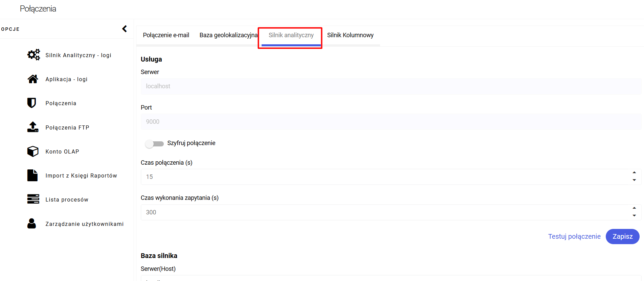Image resolution: width=644 pixels, height=281 pixels.
Task: Enable the Szyfruj połączenie toggle
Action: [x=154, y=144]
